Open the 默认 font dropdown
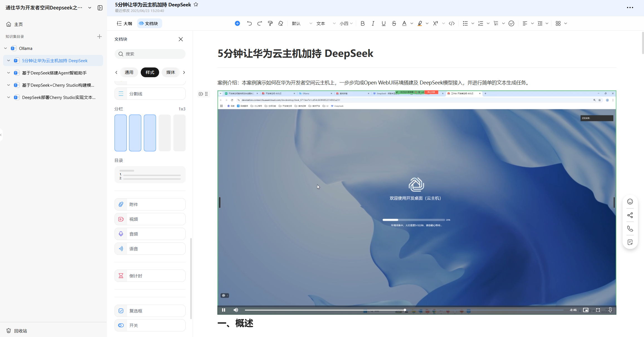This screenshot has width=644, height=337. pos(302,23)
